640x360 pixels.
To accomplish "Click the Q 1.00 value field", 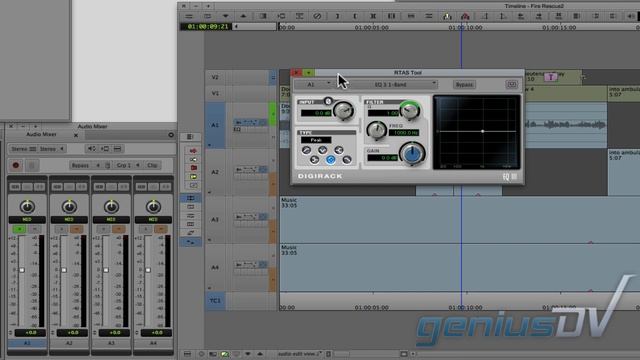I will [x=384, y=113].
